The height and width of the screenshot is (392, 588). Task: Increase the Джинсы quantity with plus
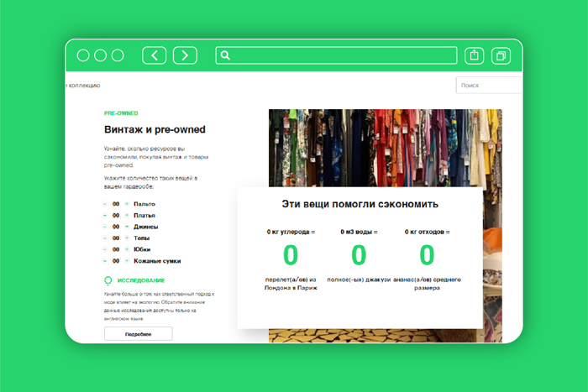pos(127,227)
